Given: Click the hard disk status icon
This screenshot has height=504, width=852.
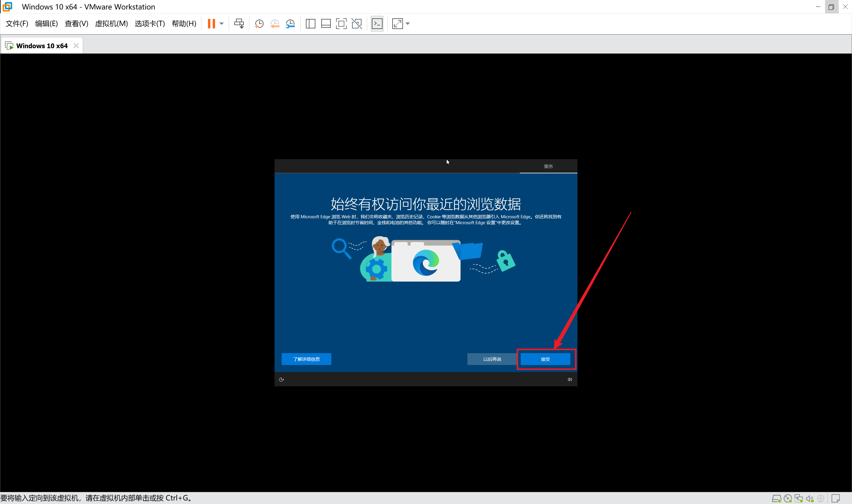Looking at the screenshot, I should pos(776,499).
